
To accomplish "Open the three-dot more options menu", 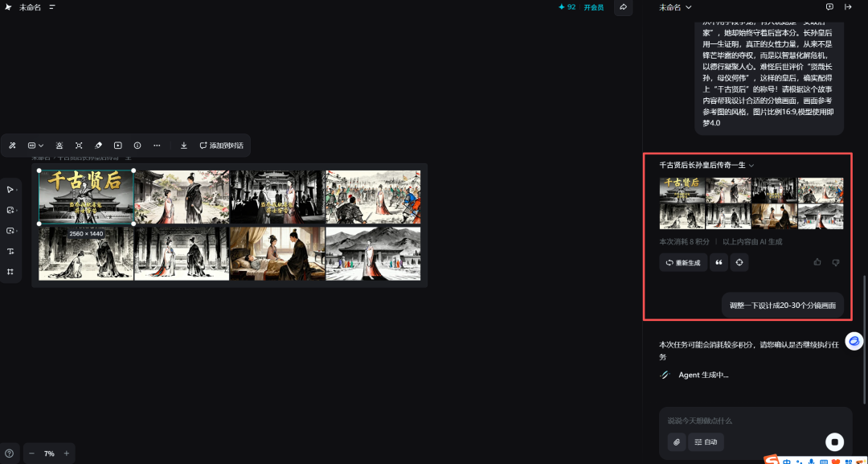I will [158, 145].
